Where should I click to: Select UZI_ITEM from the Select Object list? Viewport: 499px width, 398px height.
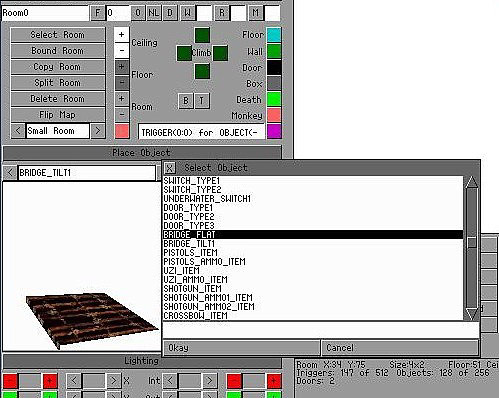pos(313,270)
